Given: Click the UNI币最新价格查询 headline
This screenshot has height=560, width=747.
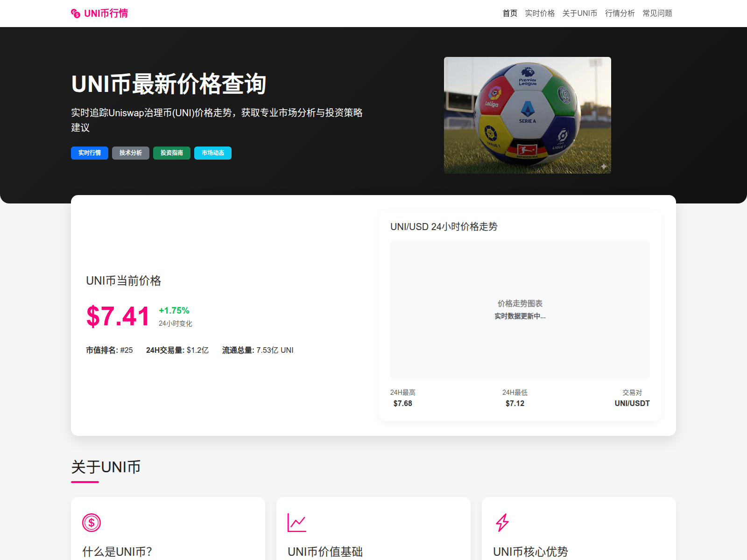Looking at the screenshot, I should [169, 84].
